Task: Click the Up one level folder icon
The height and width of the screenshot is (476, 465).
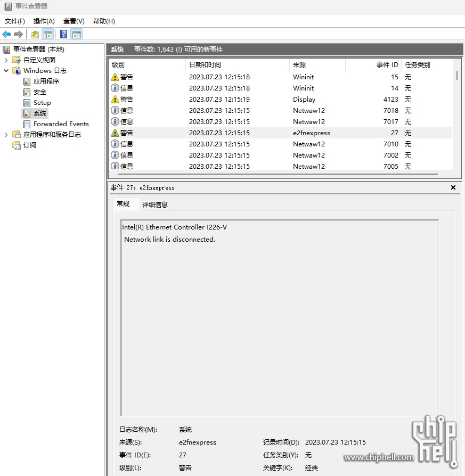Action: point(35,34)
